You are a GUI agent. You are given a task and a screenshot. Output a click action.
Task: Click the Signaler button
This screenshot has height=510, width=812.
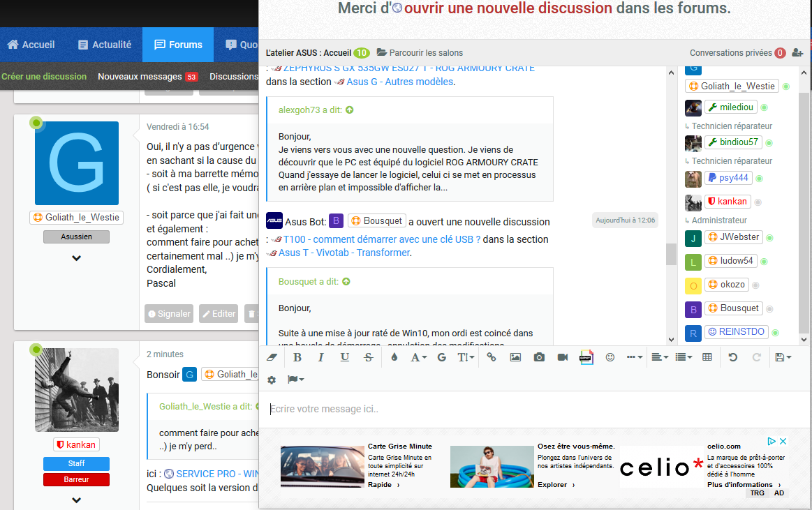click(x=169, y=313)
